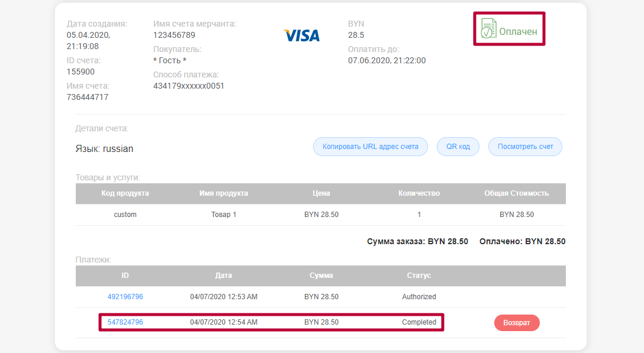
Task: Click the order total Сумма заказа BYN 28.50
Action: 417,241
